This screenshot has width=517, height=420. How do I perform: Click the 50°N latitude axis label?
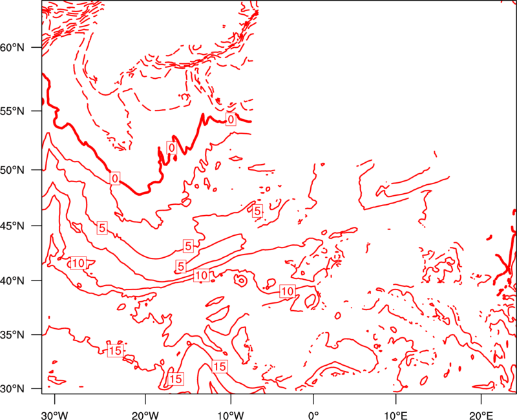point(12,170)
